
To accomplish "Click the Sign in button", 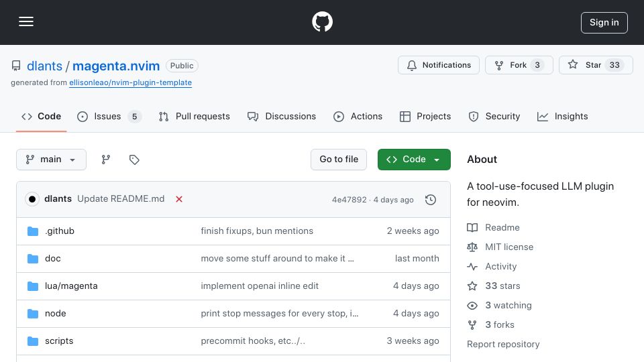I will click(x=604, y=23).
